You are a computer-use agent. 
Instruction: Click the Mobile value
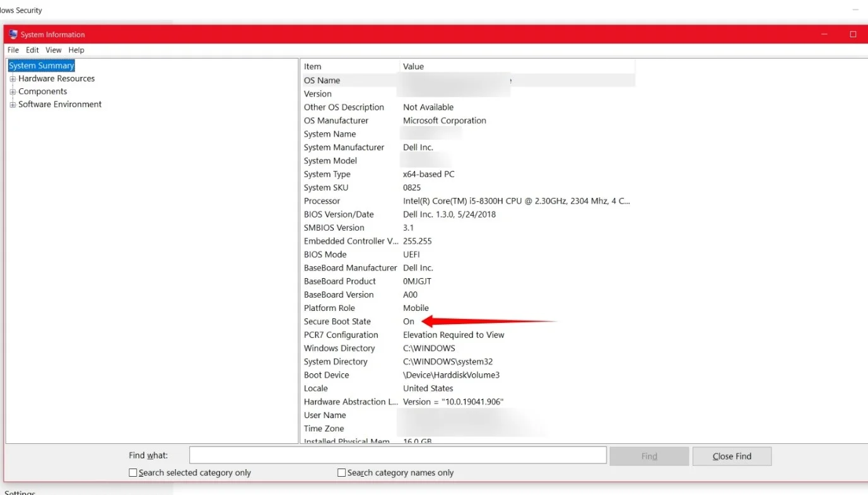click(x=416, y=308)
